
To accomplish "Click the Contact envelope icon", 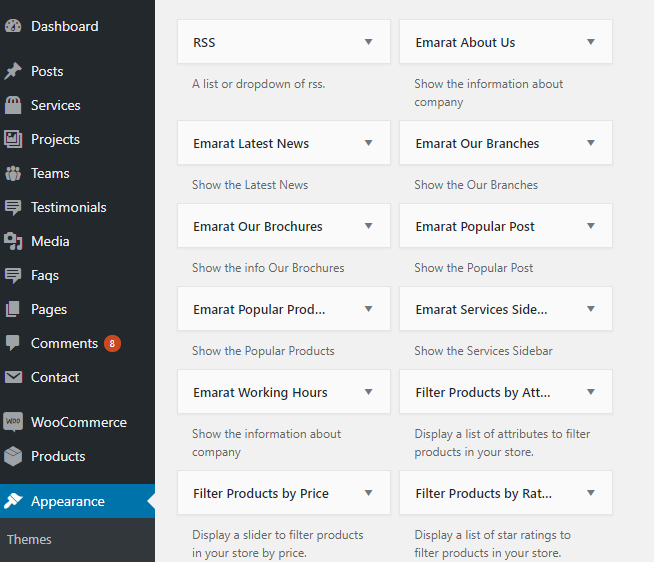I will coord(13,377).
